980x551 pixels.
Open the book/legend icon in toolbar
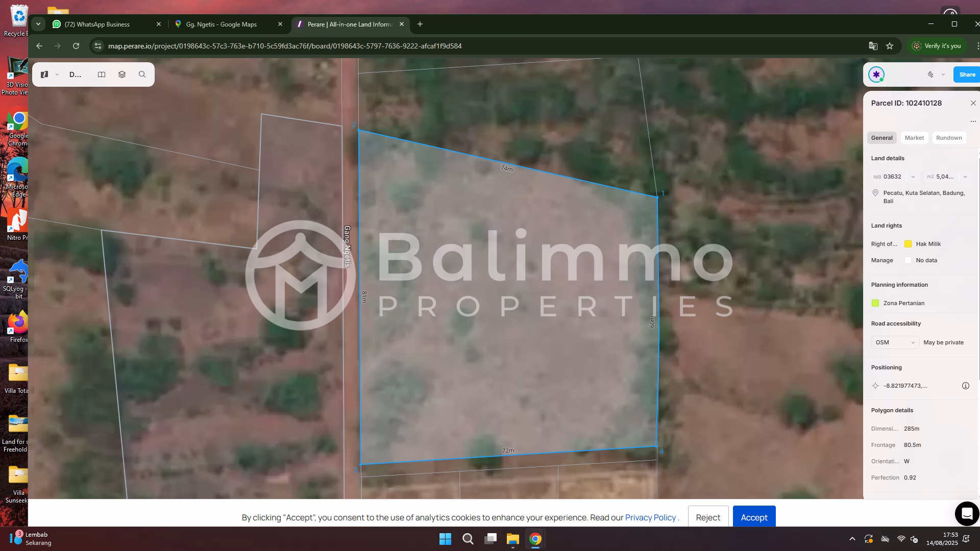pyautogui.click(x=102, y=74)
